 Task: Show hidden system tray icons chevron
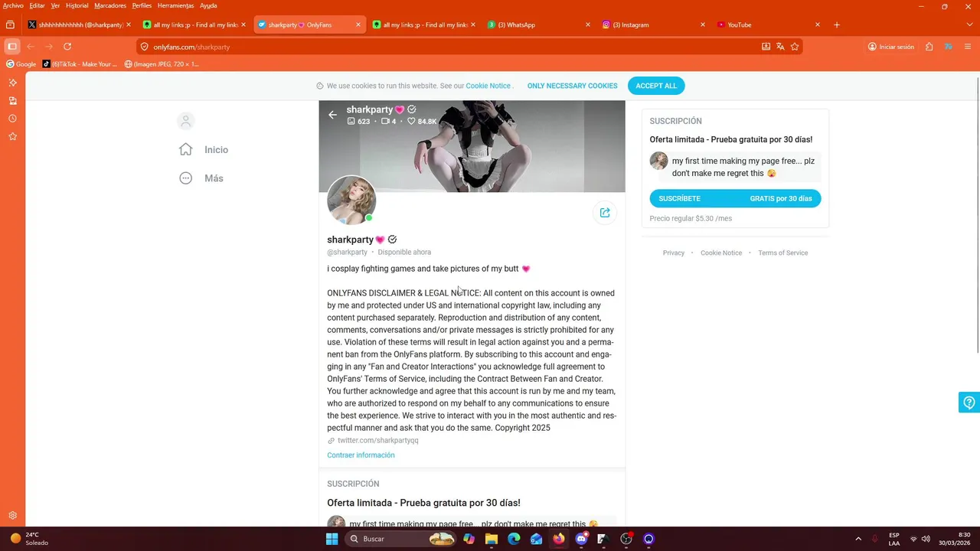(858, 539)
